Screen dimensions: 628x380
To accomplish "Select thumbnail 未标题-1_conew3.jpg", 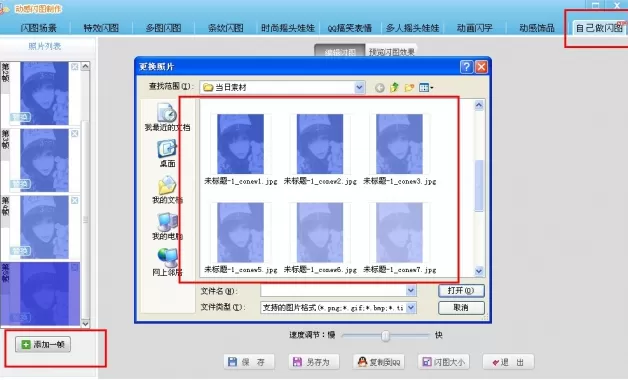I will click(x=399, y=144).
